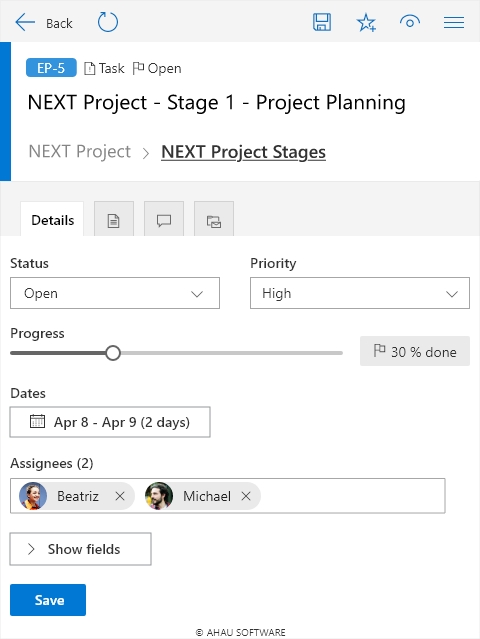Open the hamburger menu
Image resolution: width=480 pixels, height=639 pixels.
pyautogui.click(x=454, y=22)
